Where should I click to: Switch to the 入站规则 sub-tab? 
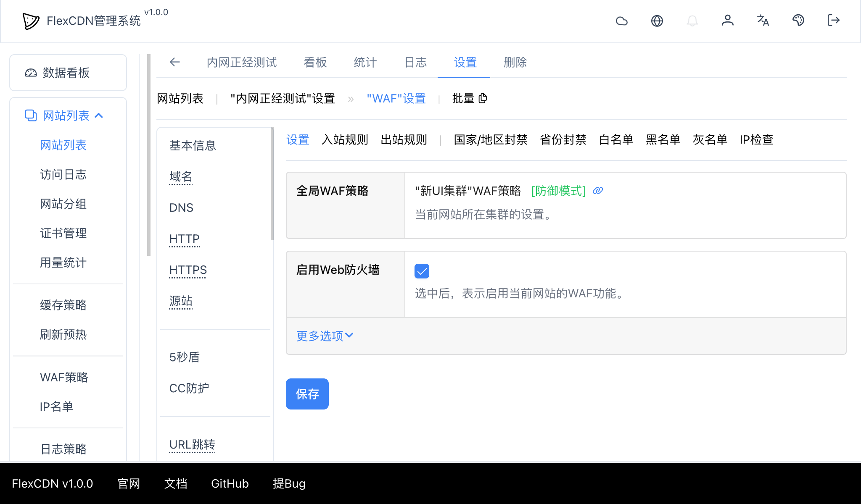(345, 140)
